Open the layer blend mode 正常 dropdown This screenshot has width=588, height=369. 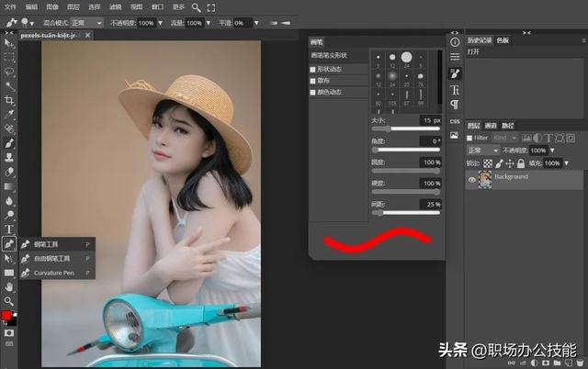pos(483,151)
